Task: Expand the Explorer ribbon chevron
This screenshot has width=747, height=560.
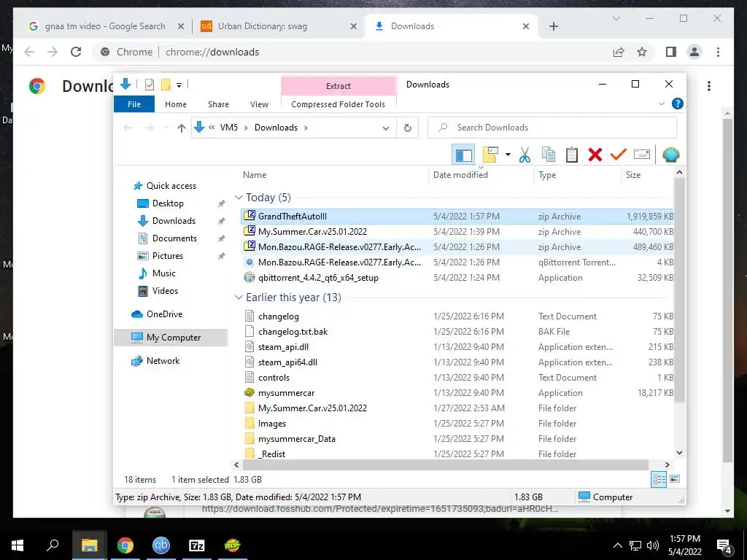Action: point(661,104)
